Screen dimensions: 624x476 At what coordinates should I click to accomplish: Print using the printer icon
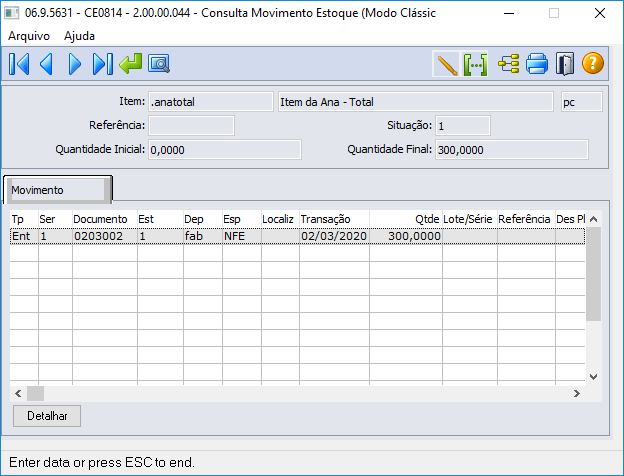point(537,64)
